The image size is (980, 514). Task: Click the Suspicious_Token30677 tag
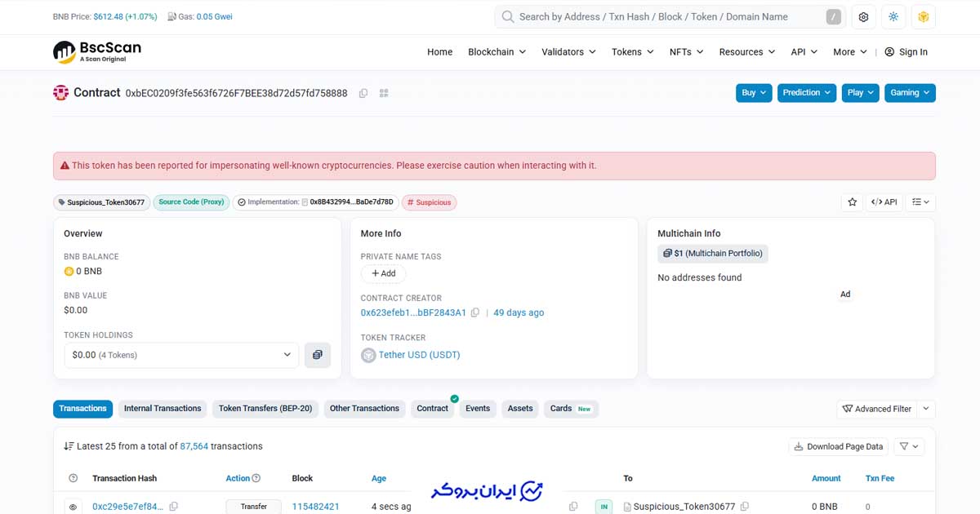tap(102, 202)
